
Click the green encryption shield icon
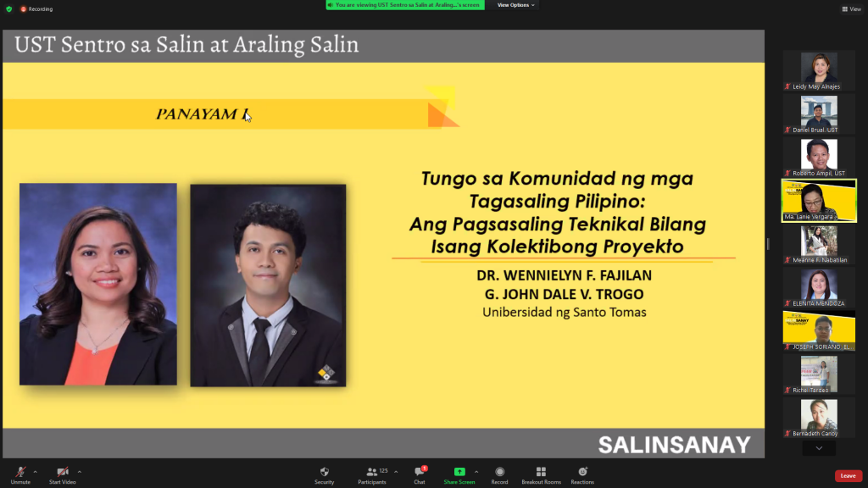coord(8,8)
